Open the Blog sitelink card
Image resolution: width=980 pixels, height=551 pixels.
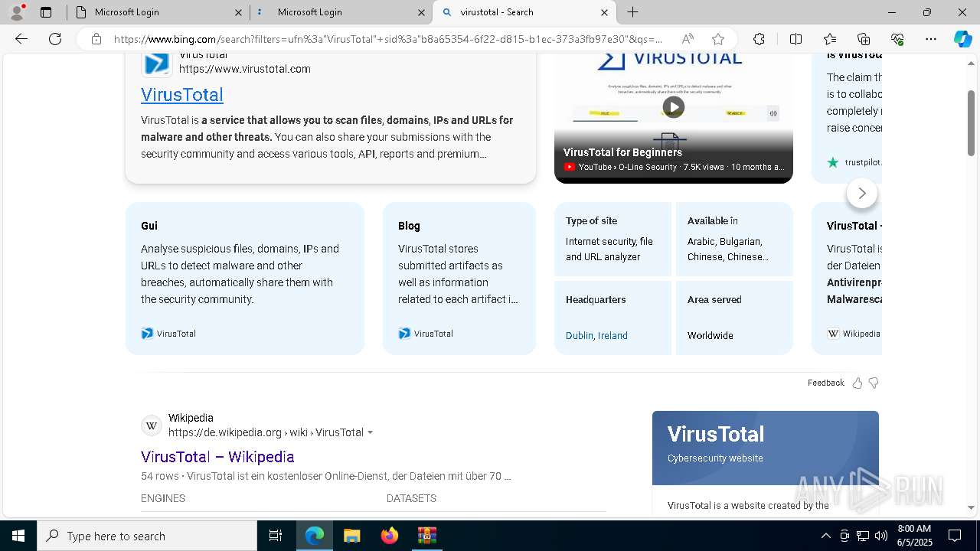[459, 279]
